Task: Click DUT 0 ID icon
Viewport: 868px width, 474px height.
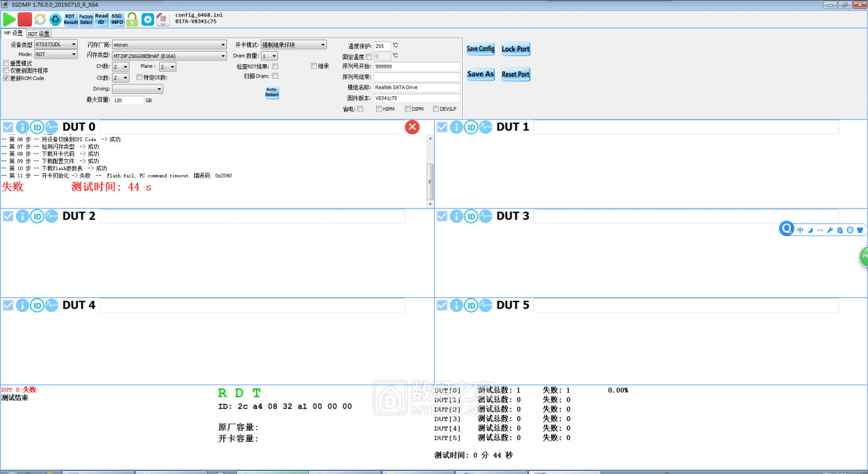Action: pos(37,127)
